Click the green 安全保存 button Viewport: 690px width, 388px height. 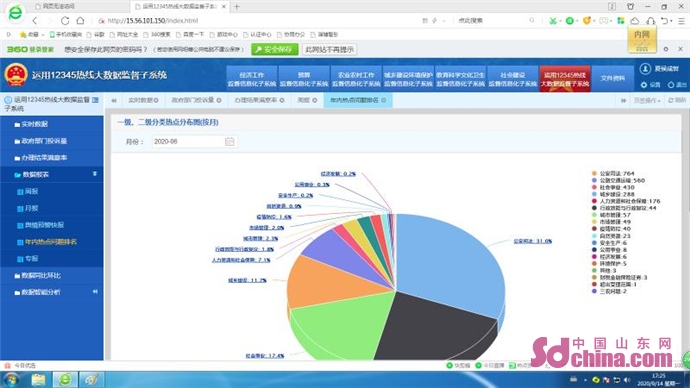tap(275, 49)
